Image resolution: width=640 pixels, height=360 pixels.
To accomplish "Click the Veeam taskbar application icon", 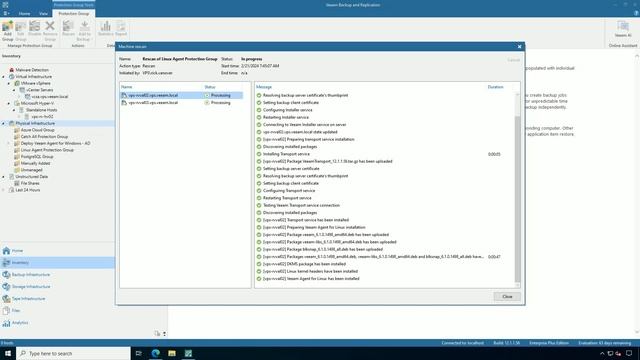I will tap(188, 353).
